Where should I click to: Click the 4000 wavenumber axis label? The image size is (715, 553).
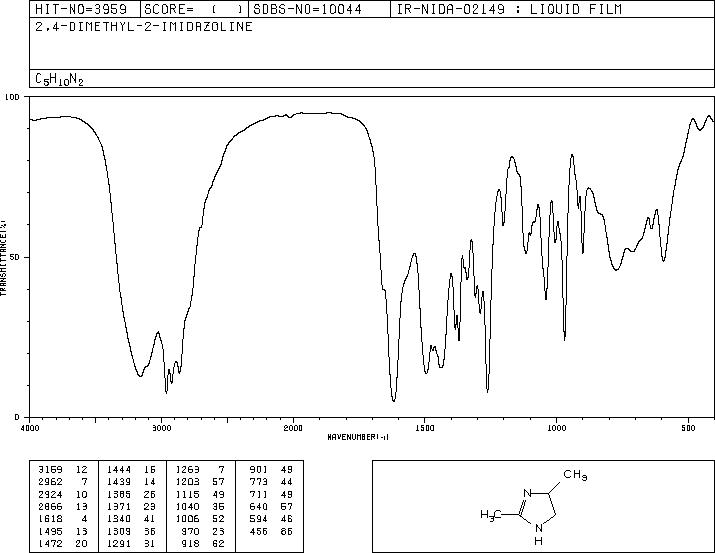(x=30, y=428)
